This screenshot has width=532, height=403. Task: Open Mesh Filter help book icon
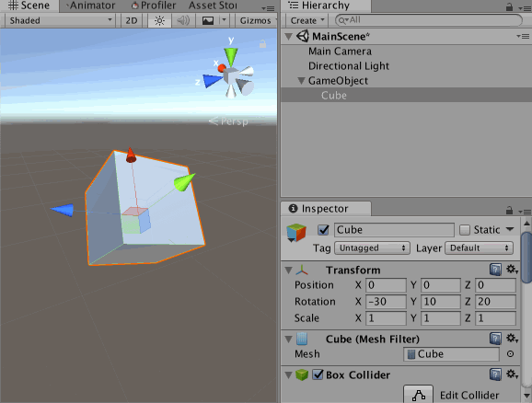tap(495, 339)
